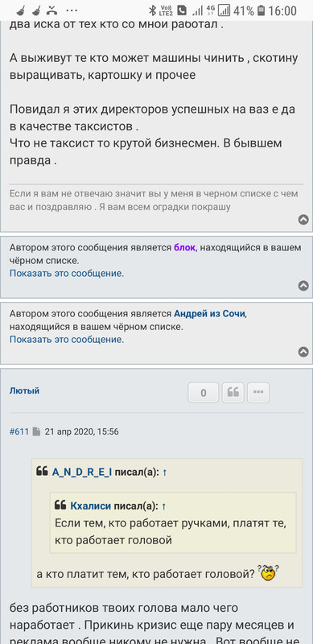Tap post date 21 апр 2020, 15:56
Screen dimensions: 313x644
[x=82, y=431]
